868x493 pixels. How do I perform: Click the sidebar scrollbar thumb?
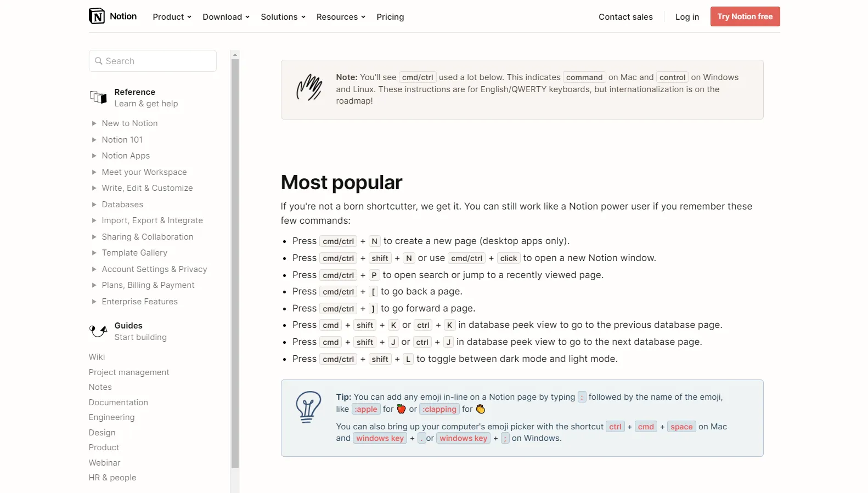[x=235, y=263]
